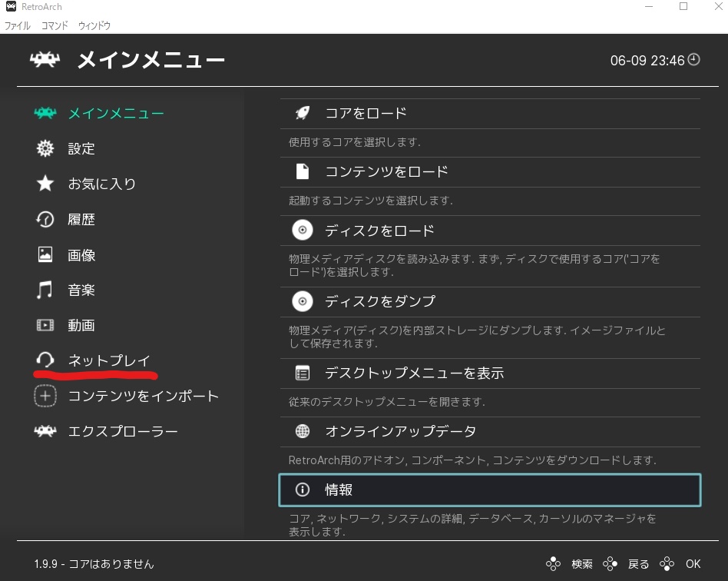The height and width of the screenshot is (581, 728).
Task: Open コンテンツをロード entry
Action: [490, 172]
